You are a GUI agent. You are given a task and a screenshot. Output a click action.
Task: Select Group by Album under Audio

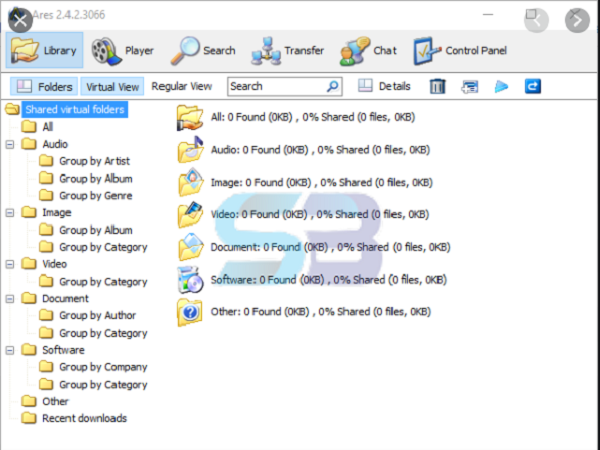point(96,179)
